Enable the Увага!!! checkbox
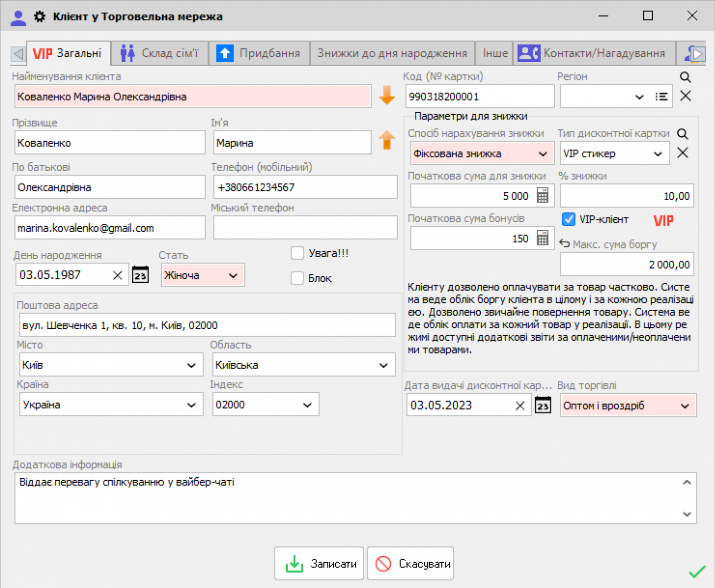The height and width of the screenshot is (588, 715). click(x=297, y=253)
